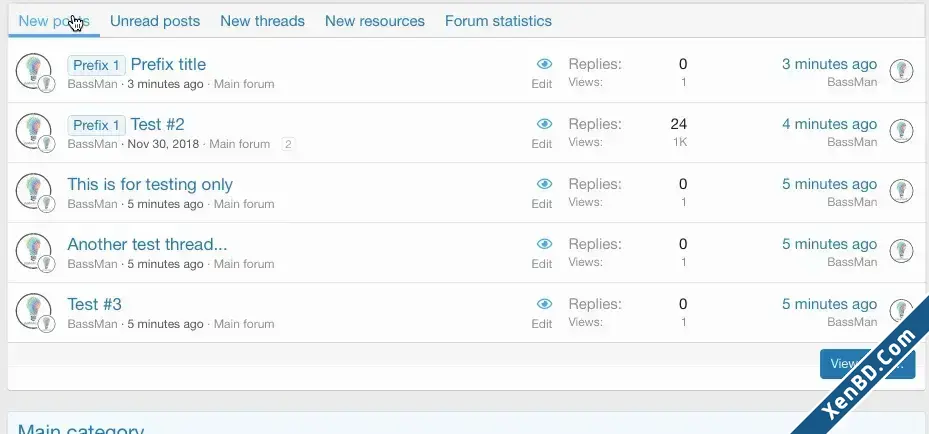Click Edit link on Prefix title row
The image size is (929, 434).
[x=542, y=84]
